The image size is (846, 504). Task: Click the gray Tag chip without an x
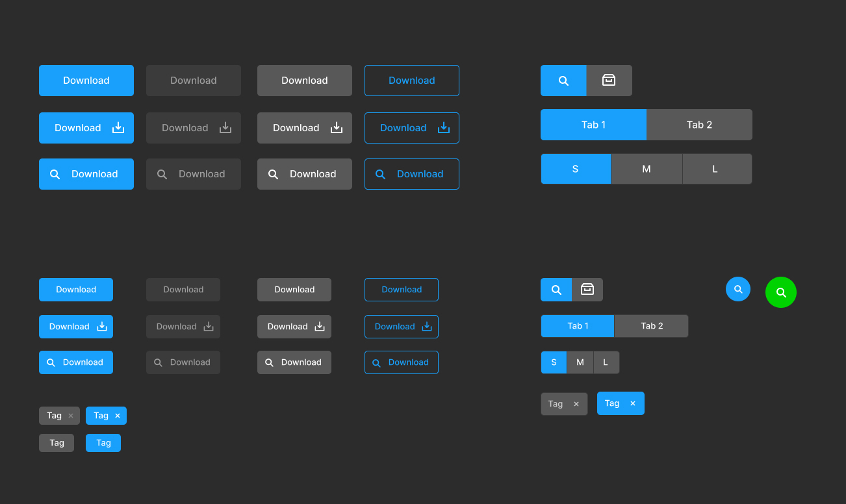[x=57, y=443]
